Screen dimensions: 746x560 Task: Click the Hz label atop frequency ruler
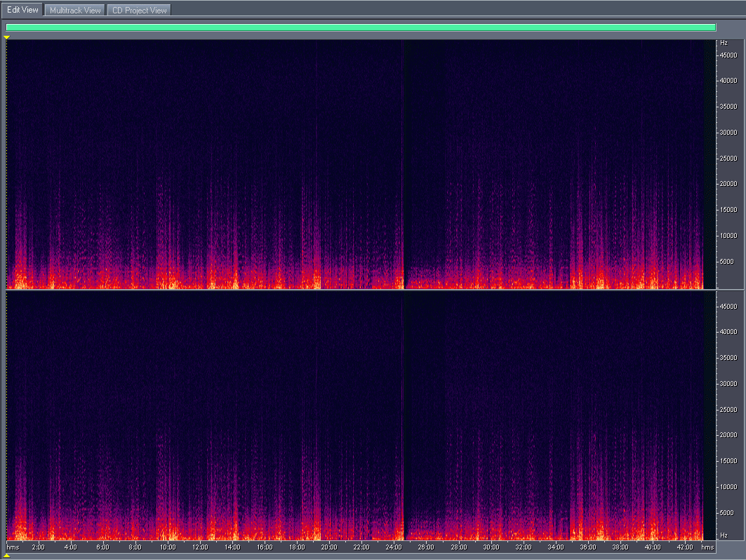[x=724, y=44]
